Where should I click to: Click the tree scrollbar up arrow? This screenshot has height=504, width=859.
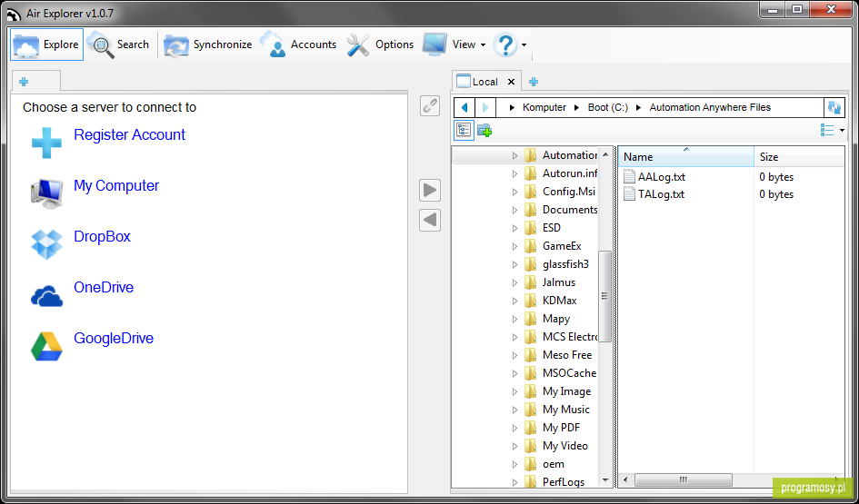[604, 154]
